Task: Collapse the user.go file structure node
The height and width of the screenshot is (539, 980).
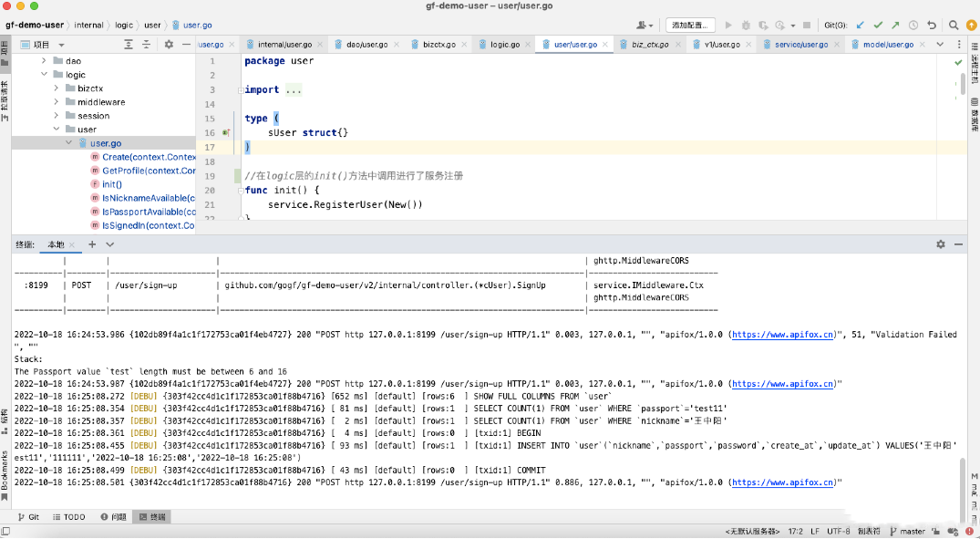Action: click(68, 143)
